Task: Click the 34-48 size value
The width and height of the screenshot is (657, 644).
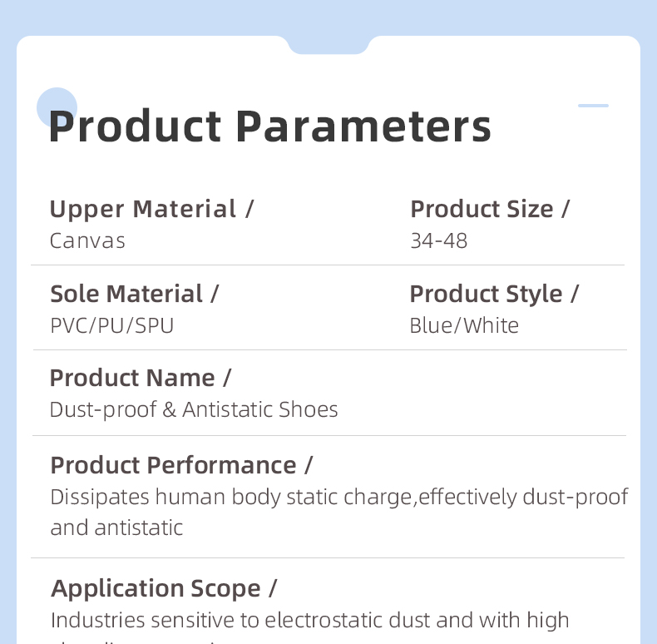Action: [439, 241]
